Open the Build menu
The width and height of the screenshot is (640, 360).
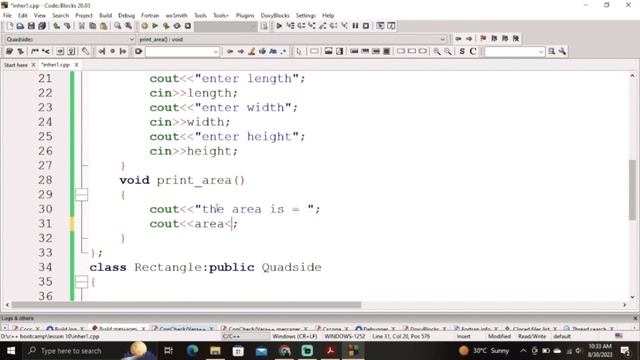105,16
